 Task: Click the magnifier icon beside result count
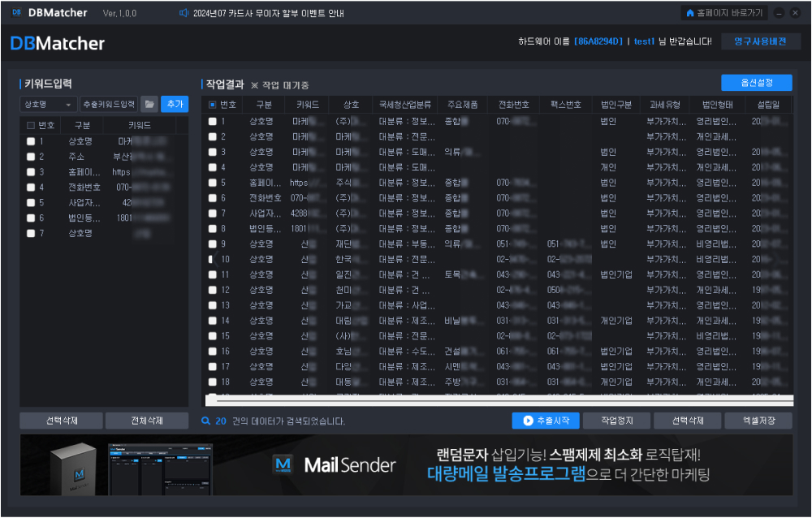point(206,421)
